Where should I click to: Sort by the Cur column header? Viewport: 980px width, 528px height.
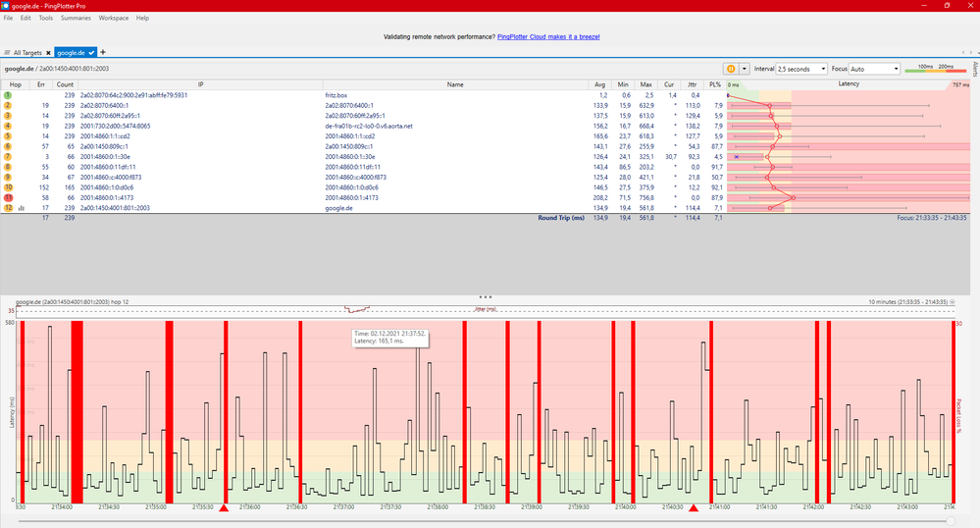tap(669, 84)
